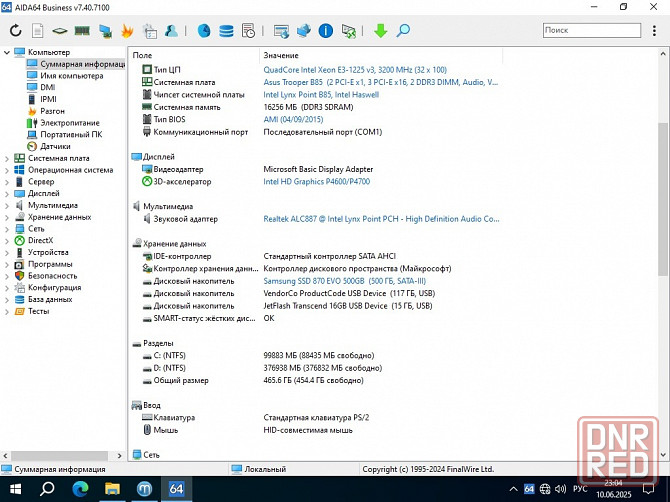
Task: Open the Intel HD Graphics P4600/P4700 link
Action: [317, 182]
